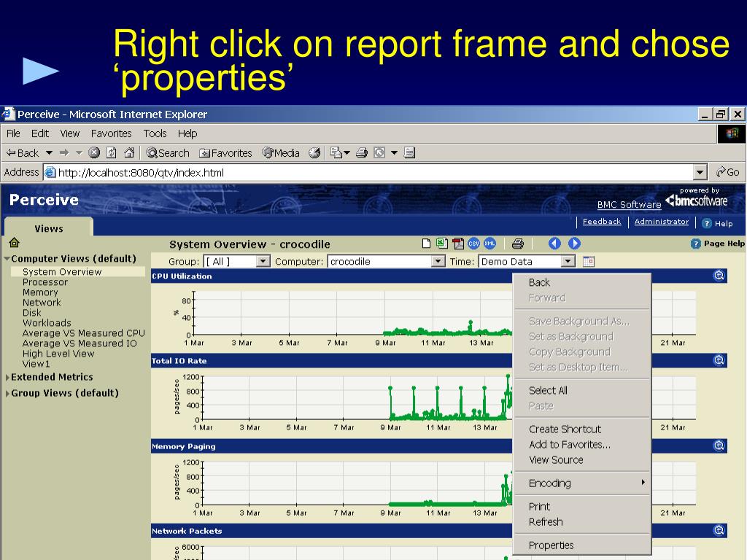Choose Select All from context menu
747x560 pixels.
[582, 391]
